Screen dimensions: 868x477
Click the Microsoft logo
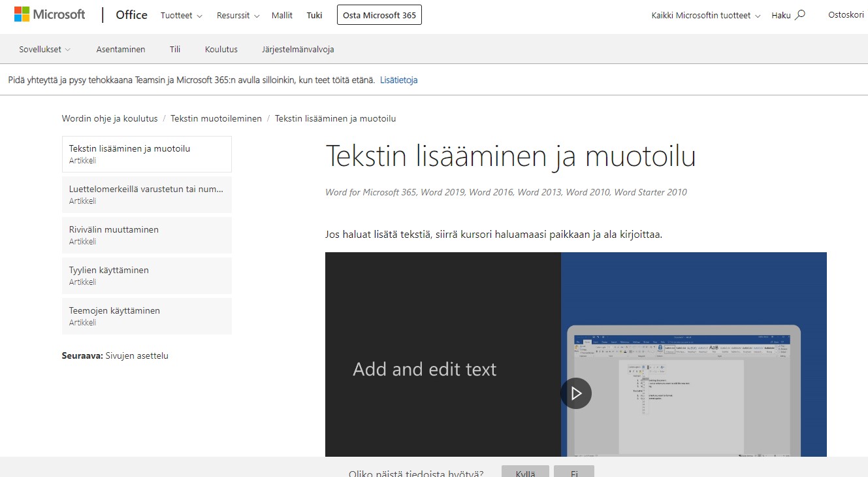point(50,14)
